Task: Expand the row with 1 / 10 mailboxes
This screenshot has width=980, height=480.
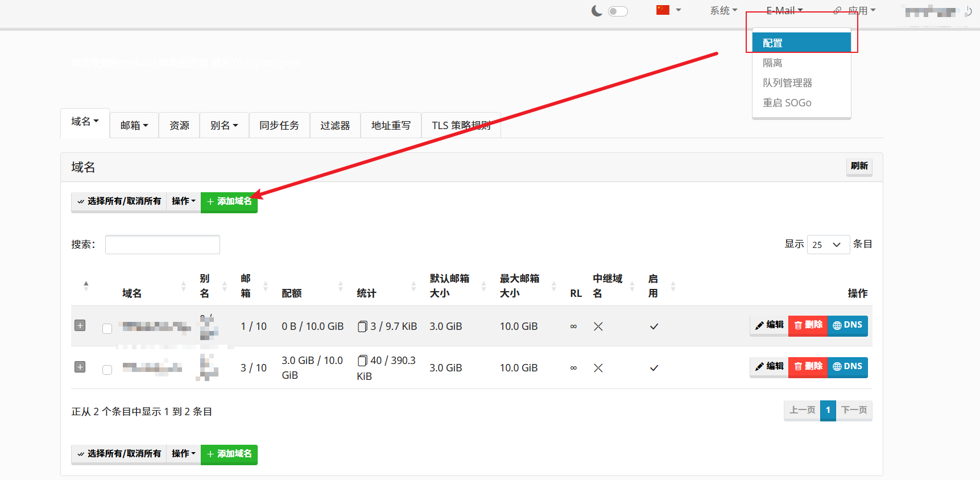Action: click(80, 326)
